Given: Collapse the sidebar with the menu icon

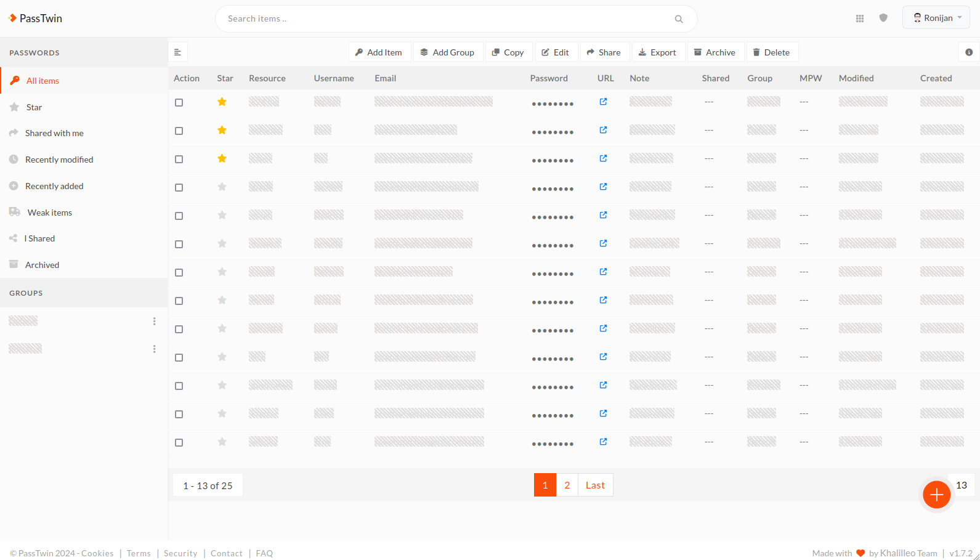Looking at the screenshot, I should tap(177, 52).
